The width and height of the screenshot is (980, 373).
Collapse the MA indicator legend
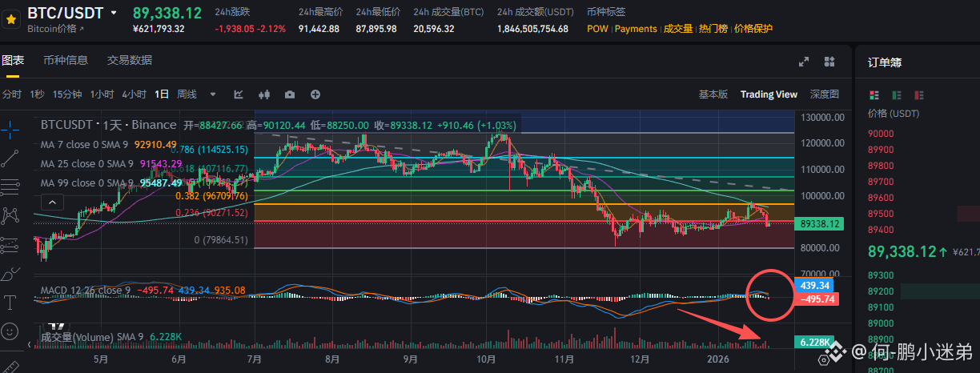click(51, 203)
